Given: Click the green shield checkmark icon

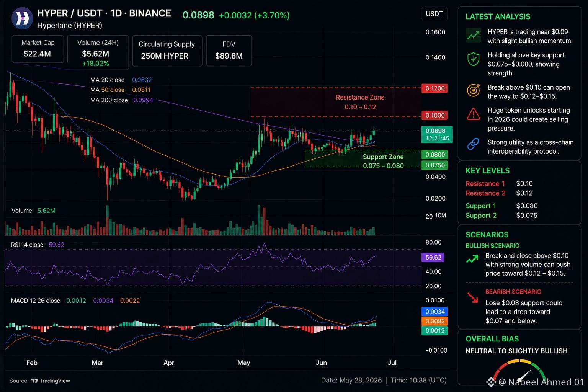Looking at the screenshot, I should click(x=474, y=59).
